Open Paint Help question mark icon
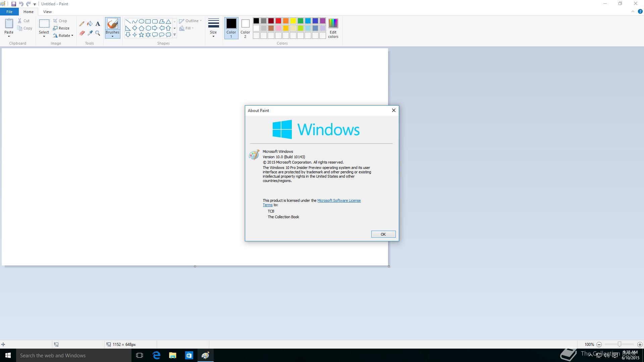644x362 pixels. tap(640, 11)
